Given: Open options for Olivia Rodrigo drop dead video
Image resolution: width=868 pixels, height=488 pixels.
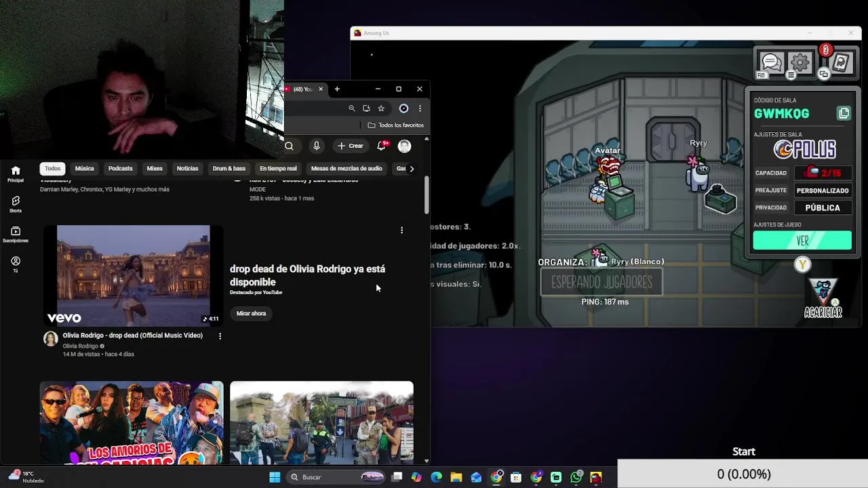Looking at the screenshot, I should click(x=220, y=335).
